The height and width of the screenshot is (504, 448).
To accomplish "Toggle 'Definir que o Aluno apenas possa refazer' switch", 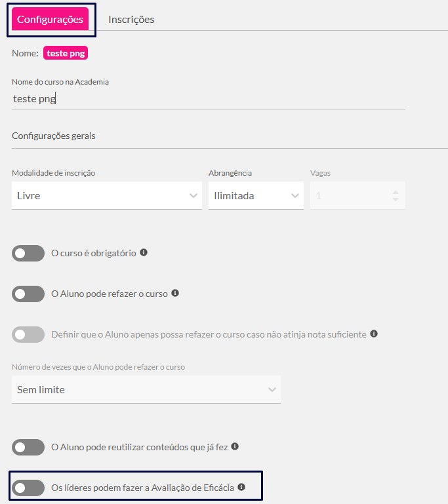I will pos(28,334).
